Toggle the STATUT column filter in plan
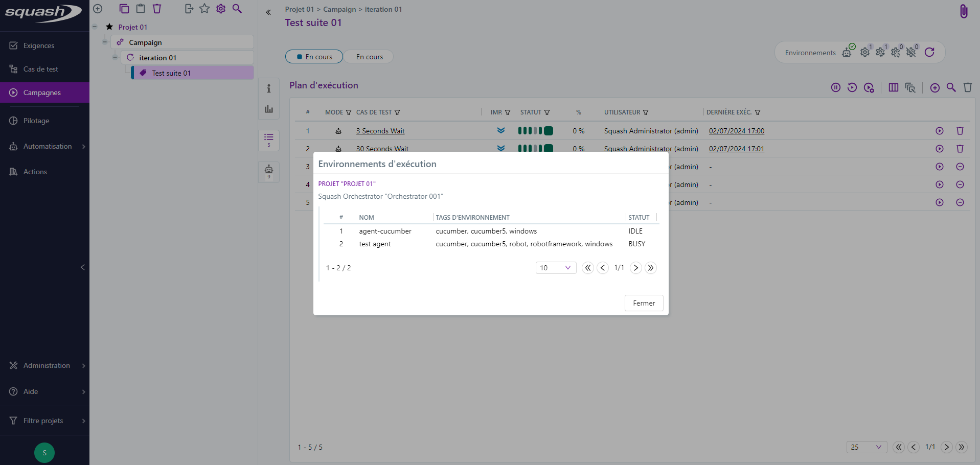980x465 pixels. click(x=547, y=112)
